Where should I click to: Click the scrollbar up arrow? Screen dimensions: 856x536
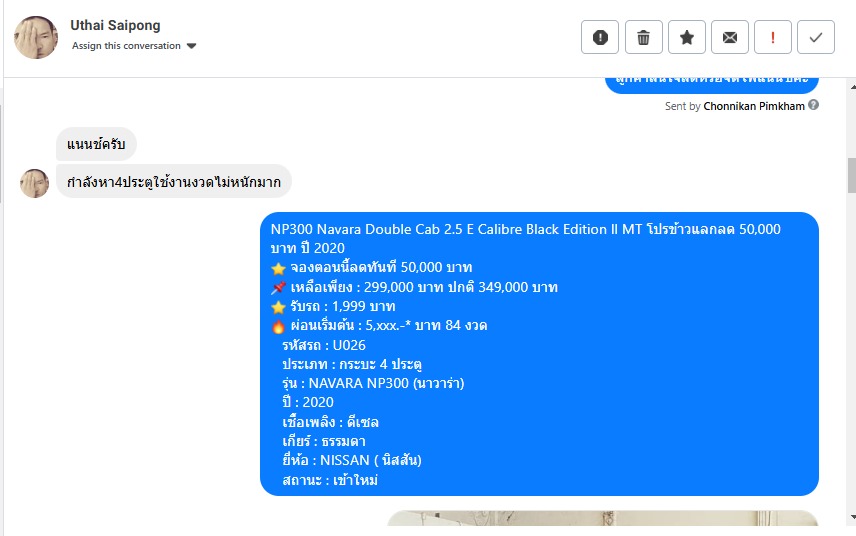click(x=852, y=86)
